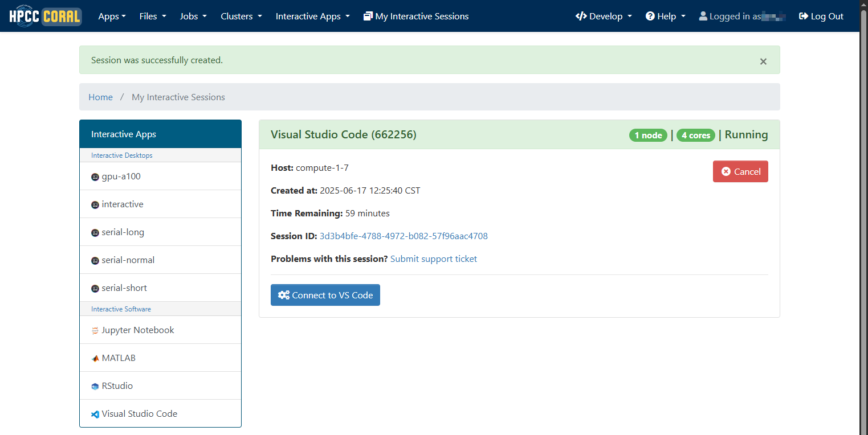Image resolution: width=868 pixels, height=435 pixels.
Task: Open the Apps dropdown menu
Action: point(112,16)
